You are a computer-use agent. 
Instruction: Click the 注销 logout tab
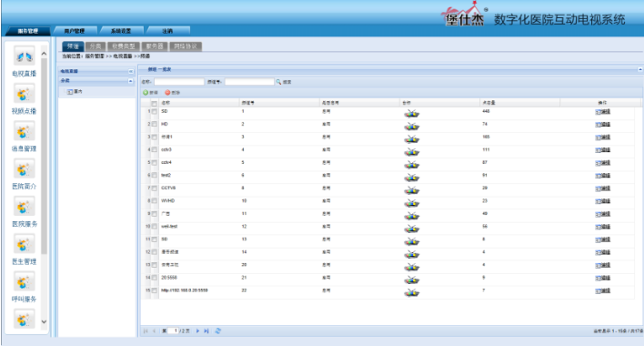[167, 31]
